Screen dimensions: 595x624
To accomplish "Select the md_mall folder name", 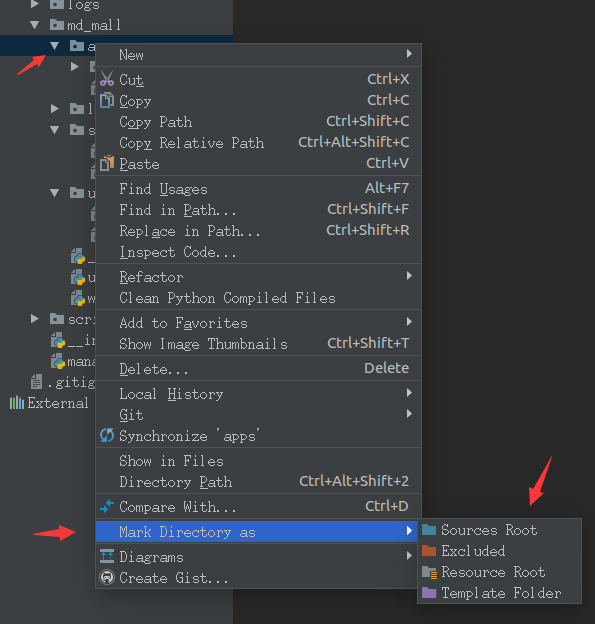I will pyautogui.click(x=94, y=25).
